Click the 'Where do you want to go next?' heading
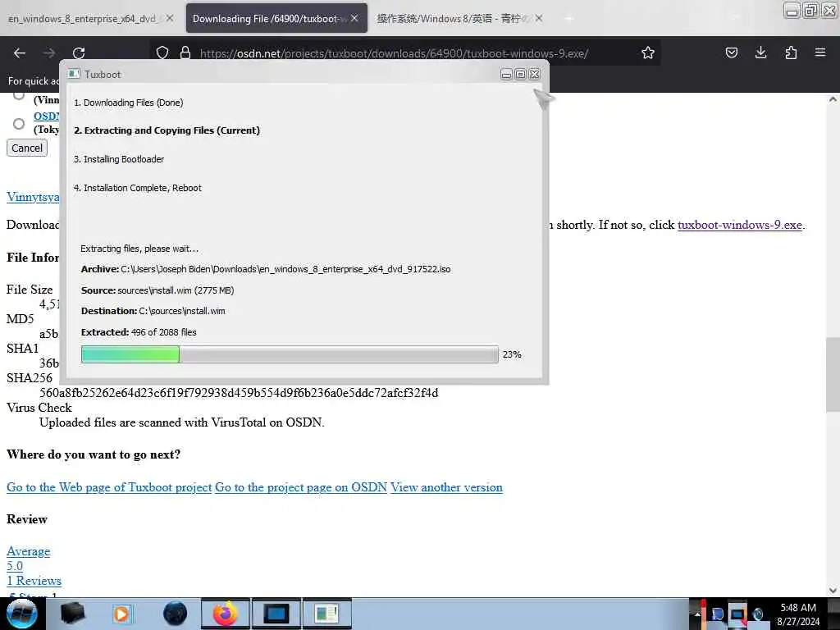Image resolution: width=840 pixels, height=630 pixels. pos(94,454)
